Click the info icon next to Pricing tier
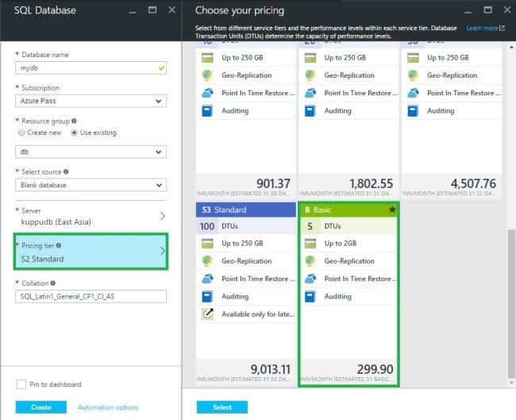Image resolution: width=516 pixels, height=420 pixels. (58, 245)
